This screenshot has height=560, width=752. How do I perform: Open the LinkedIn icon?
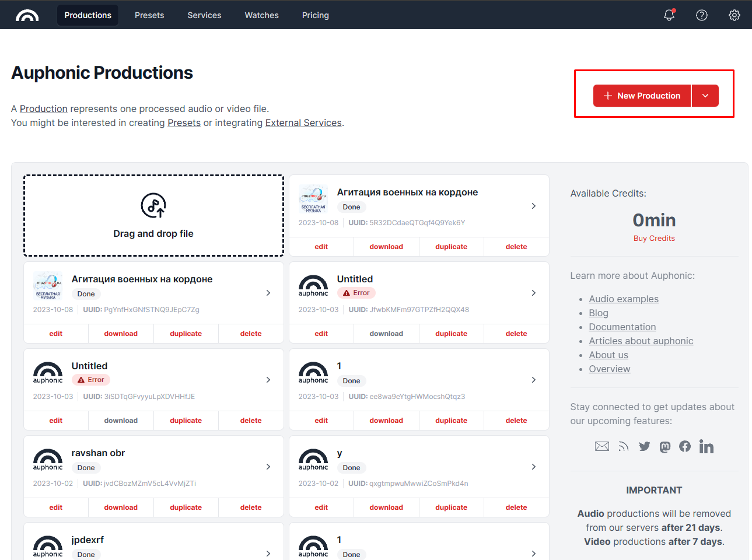706,447
